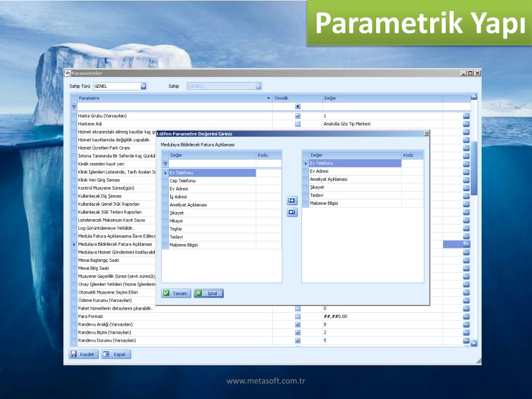The width and height of the screenshot is (532, 399).
Task: Click the main grid Değer column header
Action: coord(382,98)
